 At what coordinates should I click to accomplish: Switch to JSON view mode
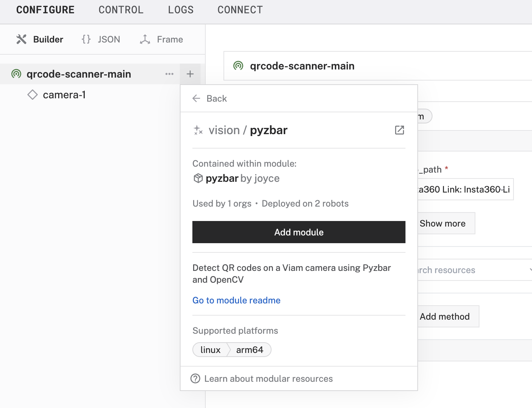(x=101, y=39)
